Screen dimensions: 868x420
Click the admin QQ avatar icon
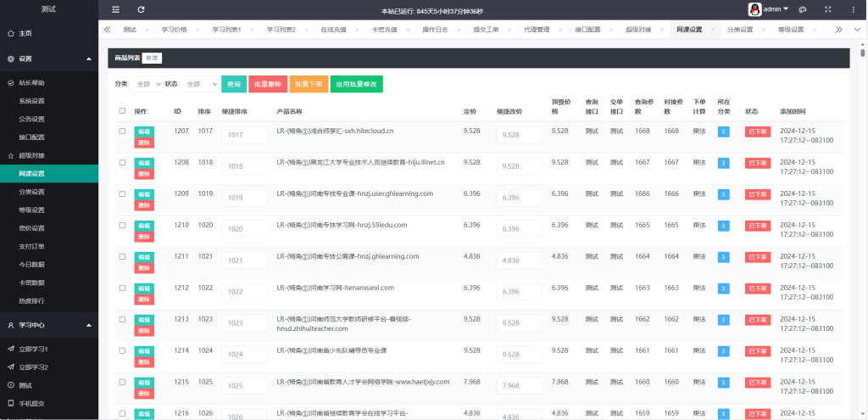(x=754, y=9)
